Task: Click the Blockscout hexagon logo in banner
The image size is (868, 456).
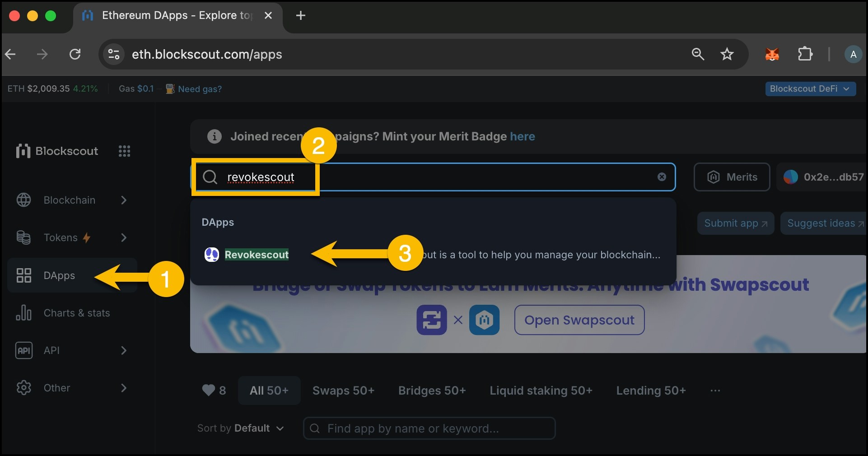Action: click(484, 320)
